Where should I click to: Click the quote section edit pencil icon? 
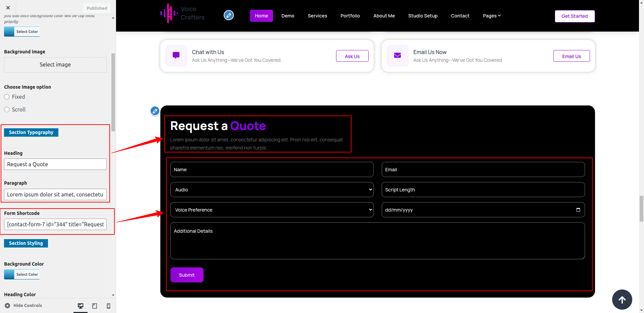155,111
